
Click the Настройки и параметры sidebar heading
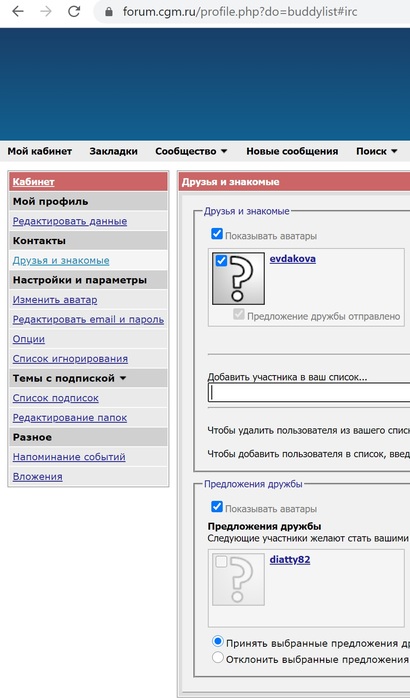click(79, 280)
